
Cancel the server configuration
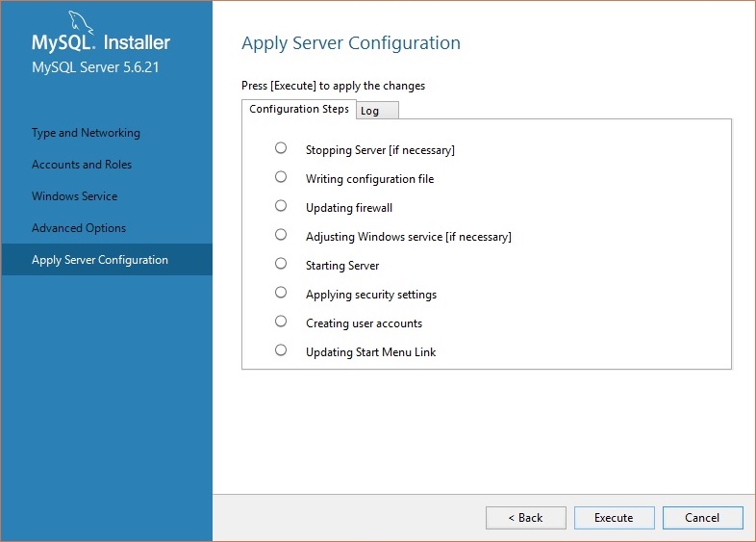click(702, 518)
